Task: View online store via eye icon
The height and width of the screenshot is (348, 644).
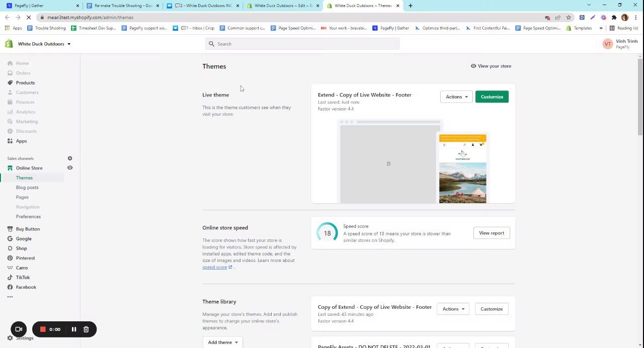Action: point(70,168)
